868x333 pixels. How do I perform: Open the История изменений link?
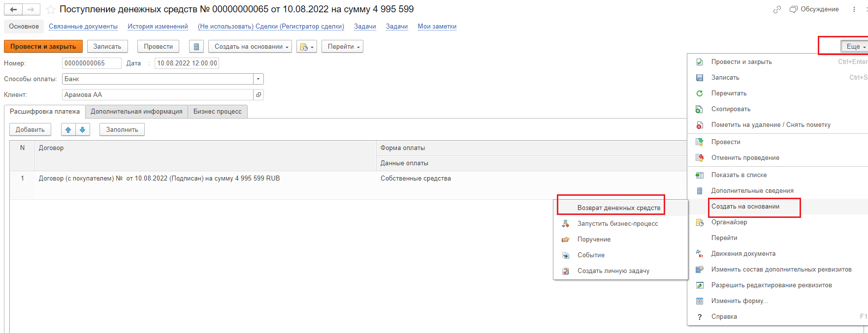[x=158, y=27]
